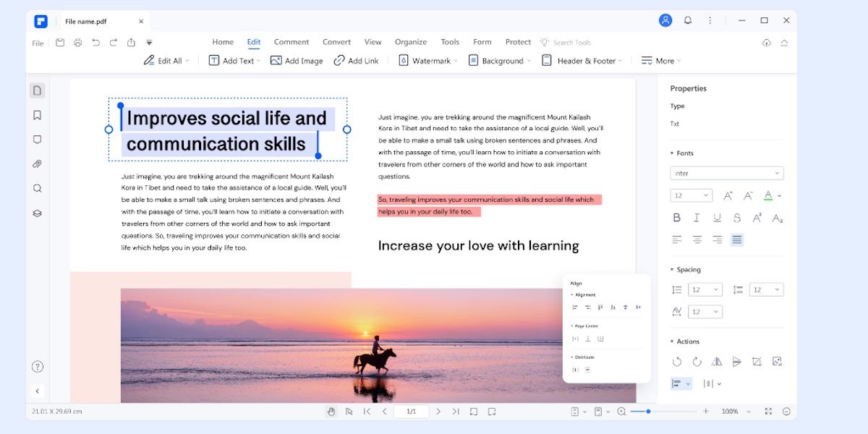Toggle bold formatting in the Fonts panel
Image resolution: width=868 pixels, height=434 pixels.
coord(676,217)
